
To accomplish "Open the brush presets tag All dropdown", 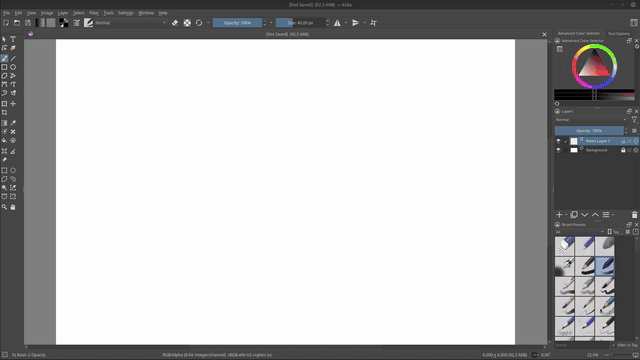I will 579,232.
